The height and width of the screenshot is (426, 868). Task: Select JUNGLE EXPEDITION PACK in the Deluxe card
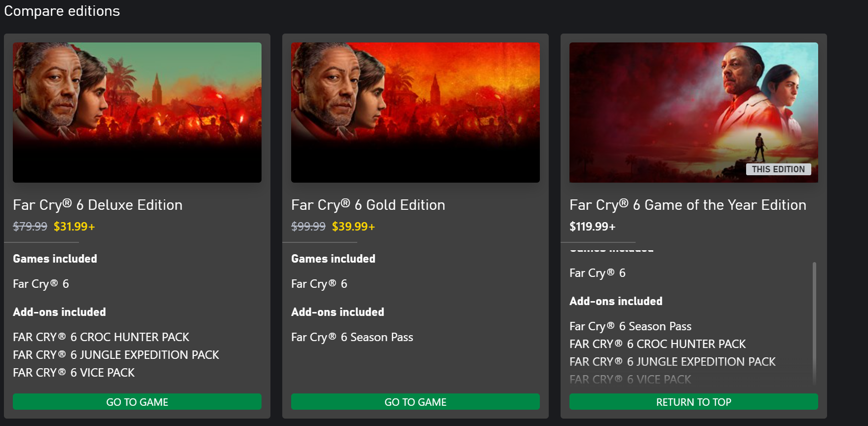116,355
